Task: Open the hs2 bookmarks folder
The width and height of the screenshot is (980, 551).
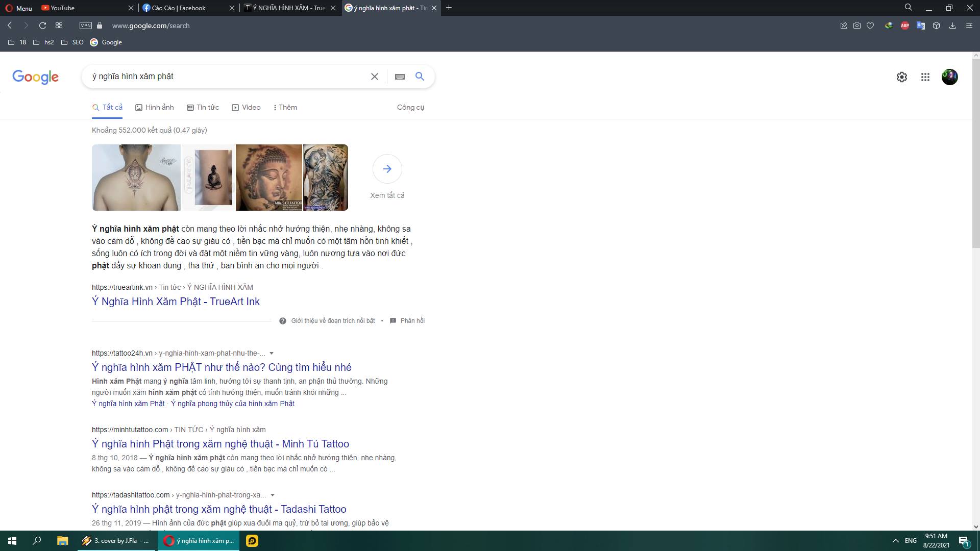Action: 43,42
